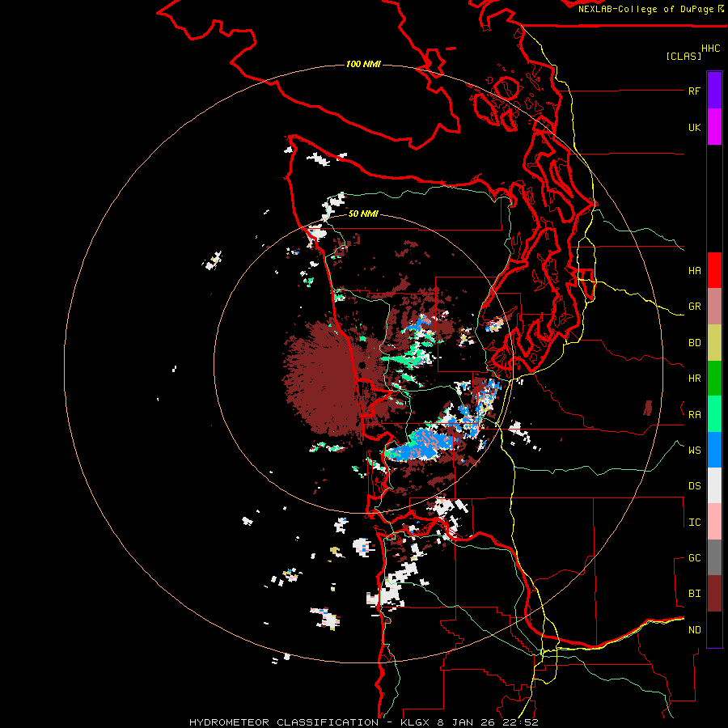
Task: Click the GC gray legend swatch
Action: pyautogui.click(x=714, y=557)
